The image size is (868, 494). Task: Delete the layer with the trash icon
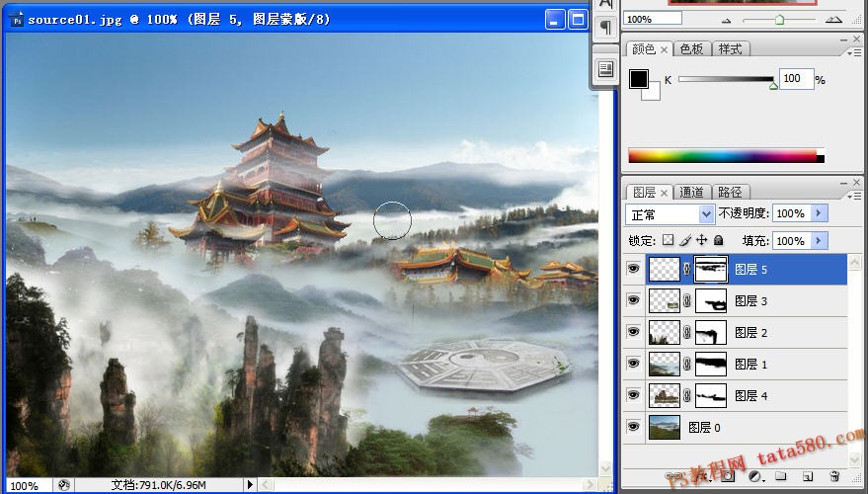(834, 476)
